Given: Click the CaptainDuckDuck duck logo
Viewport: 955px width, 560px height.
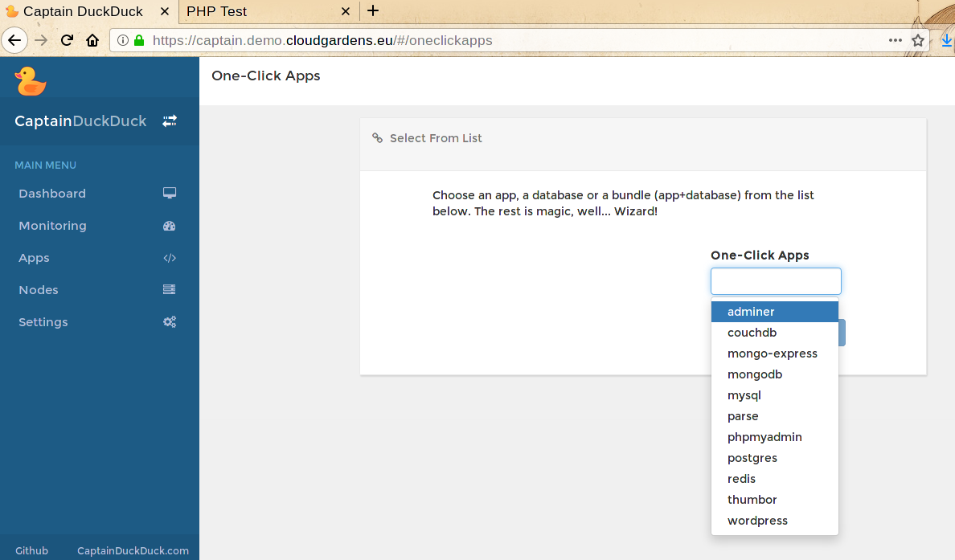Looking at the screenshot, I should point(31,81).
